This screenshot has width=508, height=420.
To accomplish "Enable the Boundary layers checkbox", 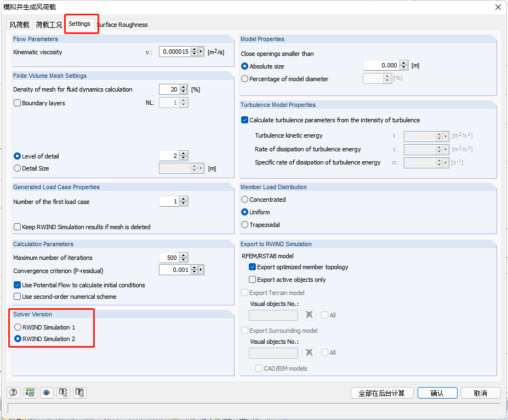I will click(x=17, y=103).
